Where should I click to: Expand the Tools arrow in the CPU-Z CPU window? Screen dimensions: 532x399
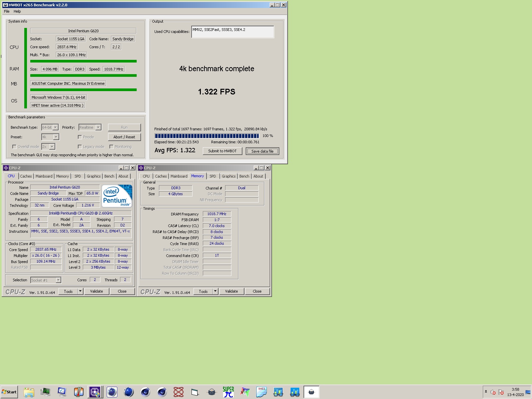[x=80, y=291]
